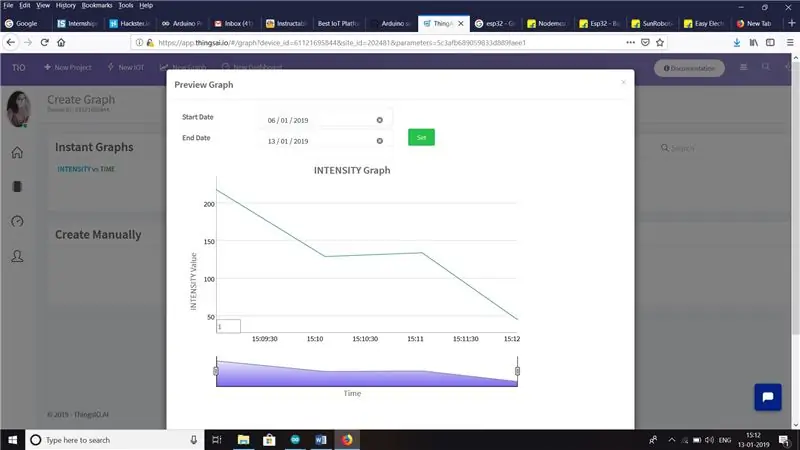Open the Help menu
The height and width of the screenshot is (450, 800).
[146, 5]
